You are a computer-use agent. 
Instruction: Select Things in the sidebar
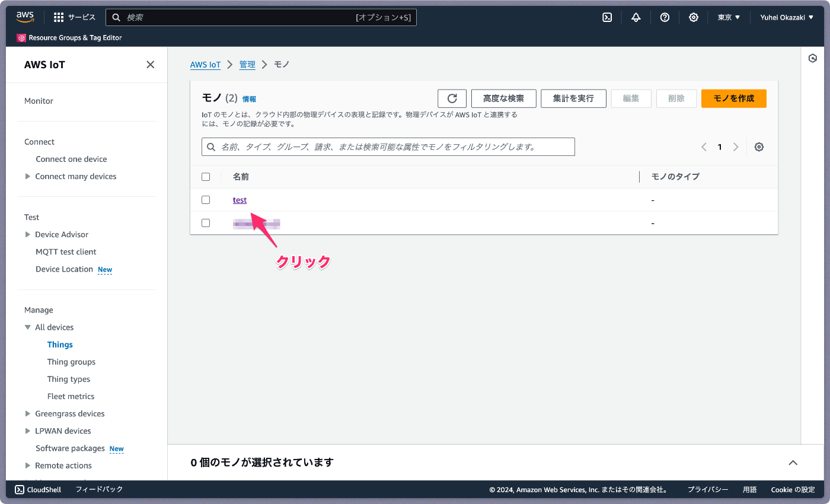[60, 344]
